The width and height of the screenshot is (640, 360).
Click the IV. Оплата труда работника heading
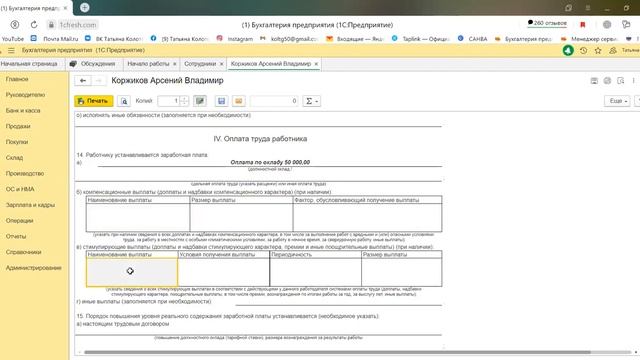[x=260, y=139]
